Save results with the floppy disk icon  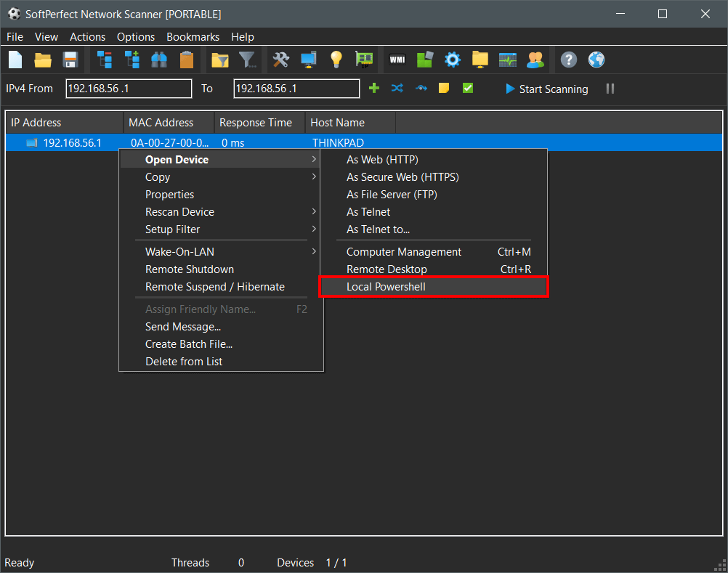click(70, 60)
